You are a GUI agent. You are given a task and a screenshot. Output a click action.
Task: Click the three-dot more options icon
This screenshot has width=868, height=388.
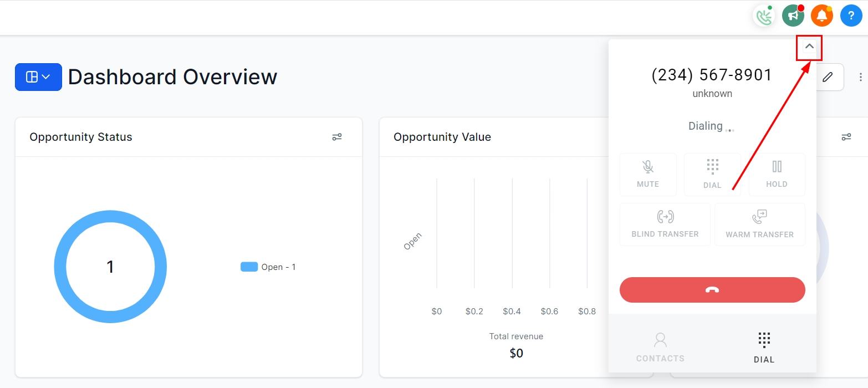coord(860,77)
